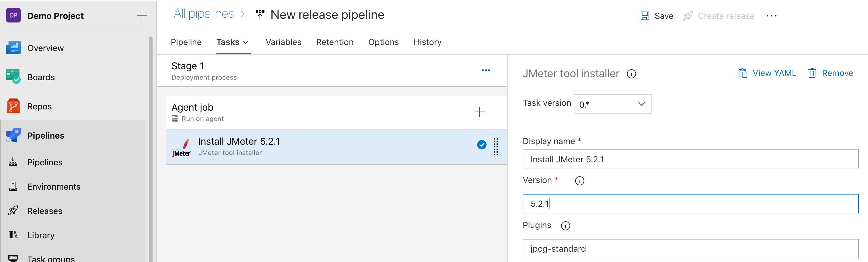Image resolution: width=868 pixels, height=262 pixels.
Task: Click the breadcrumb chevron after All pipelines
Action: point(243,14)
